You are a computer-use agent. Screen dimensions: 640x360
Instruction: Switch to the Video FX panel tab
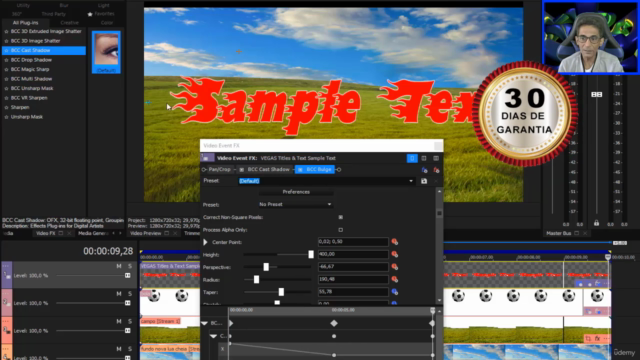(46, 233)
